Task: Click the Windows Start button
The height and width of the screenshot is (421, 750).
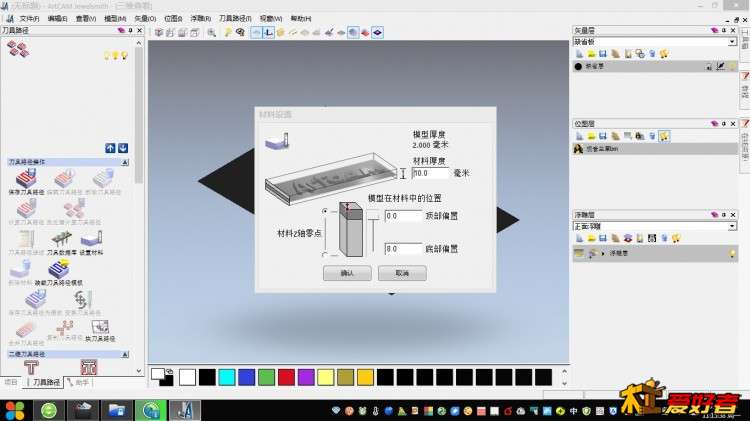Action: click(15, 410)
